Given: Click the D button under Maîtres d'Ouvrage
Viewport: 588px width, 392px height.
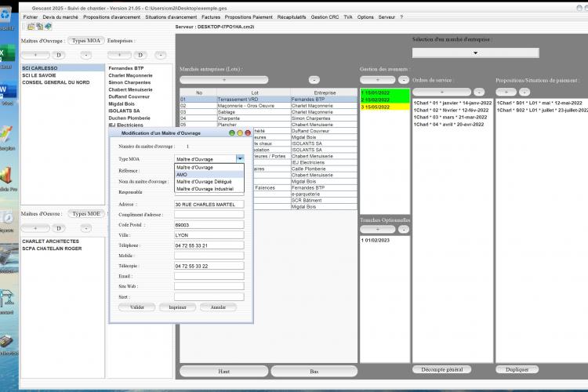Looking at the screenshot, I should (x=59, y=55).
